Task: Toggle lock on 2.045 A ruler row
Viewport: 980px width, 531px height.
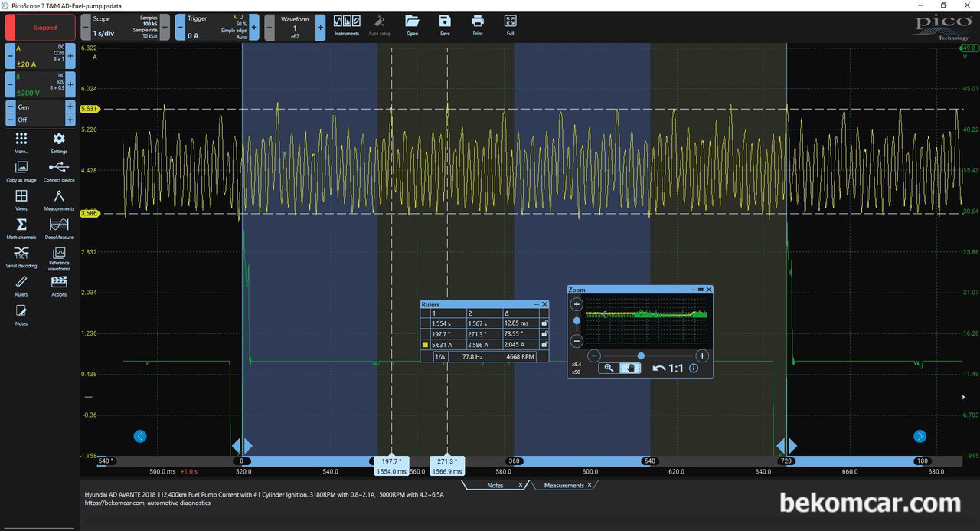Action: tap(544, 345)
